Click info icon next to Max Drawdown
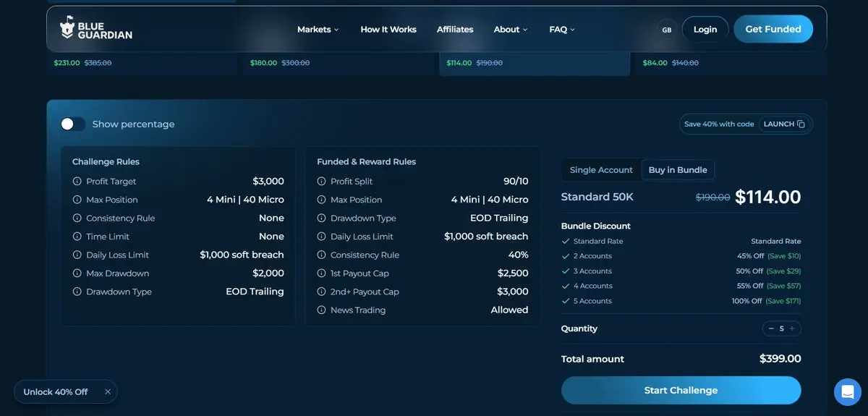This screenshot has height=416, width=868. tap(77, 273)
